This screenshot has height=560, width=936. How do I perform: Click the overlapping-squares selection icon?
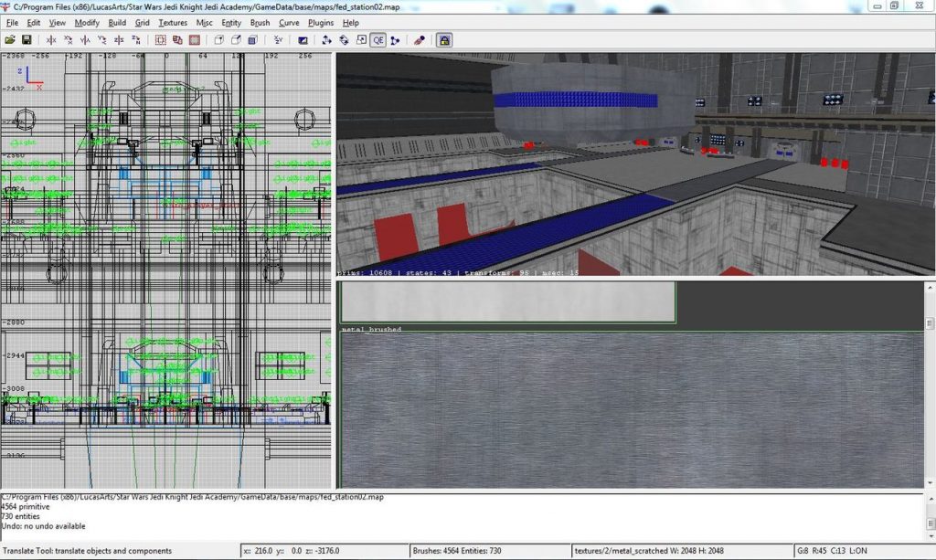coord(177,40)
